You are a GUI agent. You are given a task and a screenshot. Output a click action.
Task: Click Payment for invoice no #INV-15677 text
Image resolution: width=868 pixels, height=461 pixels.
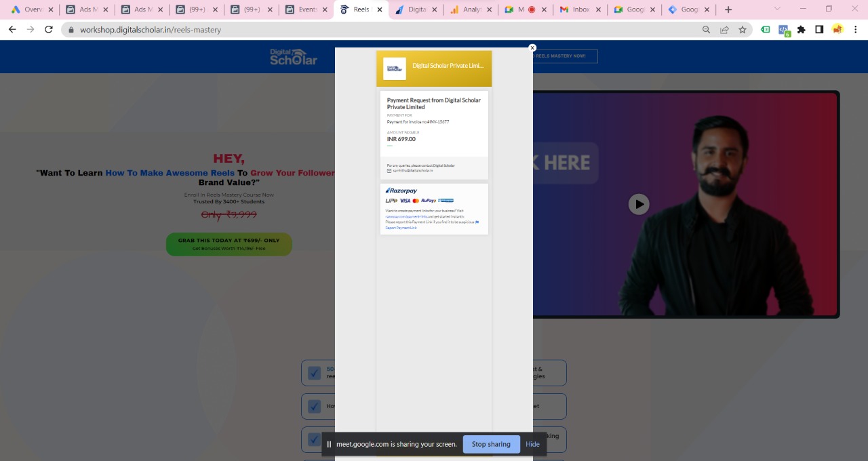[418, 122]
